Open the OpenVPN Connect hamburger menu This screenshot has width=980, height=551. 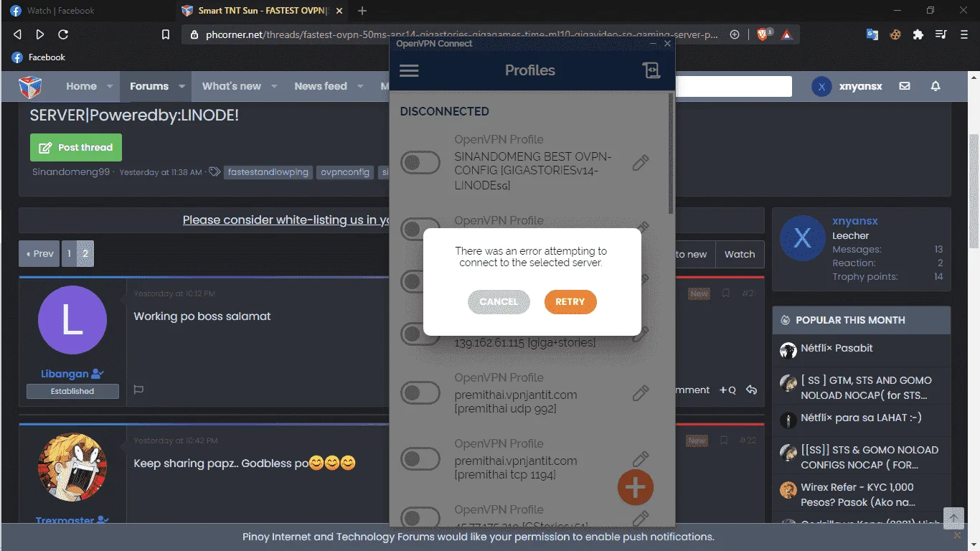tap(409, 70)
